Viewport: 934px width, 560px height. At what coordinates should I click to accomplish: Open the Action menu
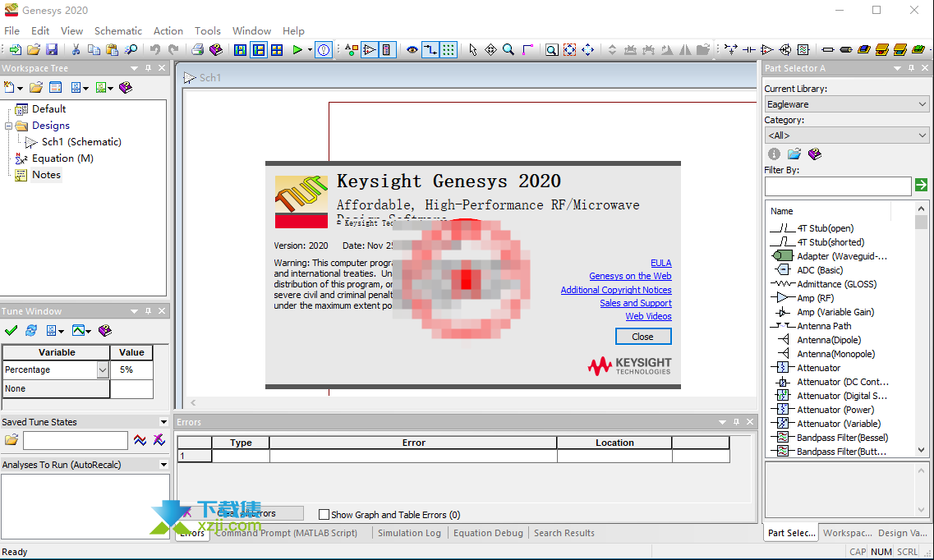tap(168, 31)
